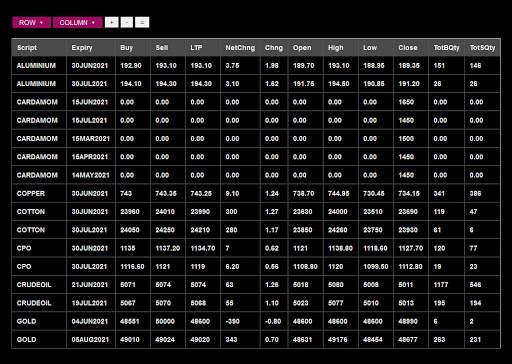The height and width of the screenshot is (364, 512).
Task: Select COTTON script in 30JUN2021 row
Action: tap(31, 212)
